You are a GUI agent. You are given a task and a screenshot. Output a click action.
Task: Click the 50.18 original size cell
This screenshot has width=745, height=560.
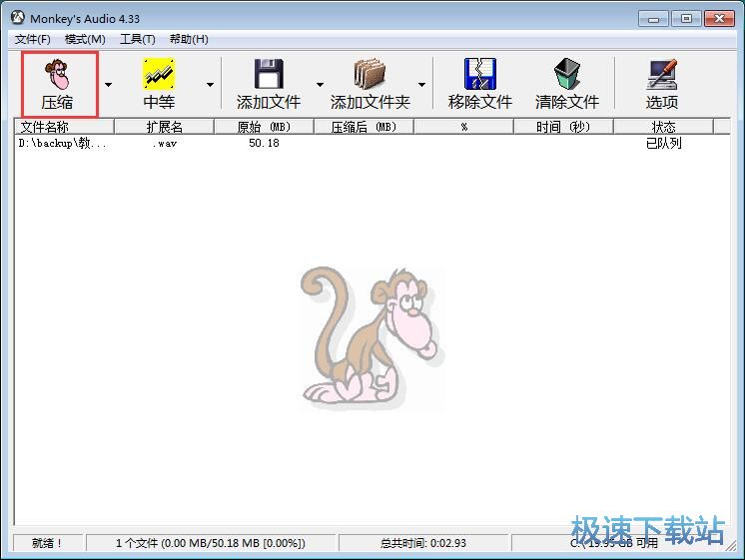(264, 143)
